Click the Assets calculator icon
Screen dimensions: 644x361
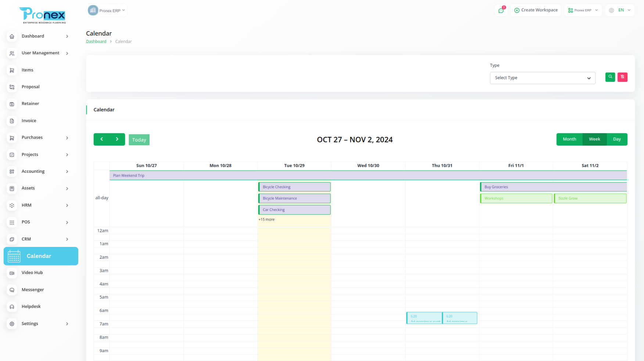pyautogui.click(x=12, y=188)
